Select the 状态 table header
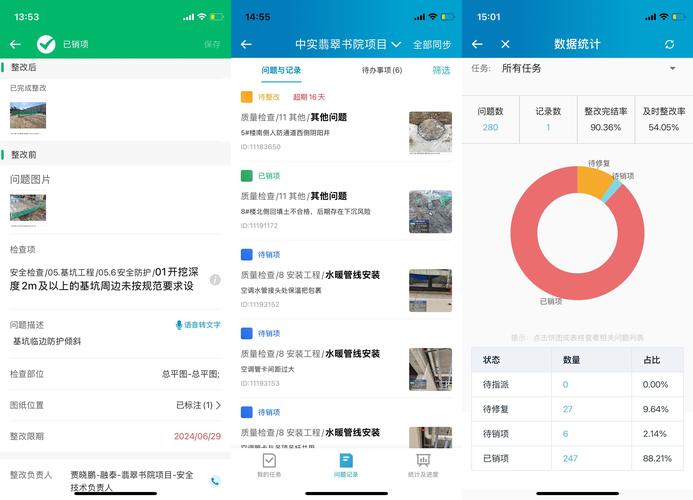 click(x=511, y=360)
